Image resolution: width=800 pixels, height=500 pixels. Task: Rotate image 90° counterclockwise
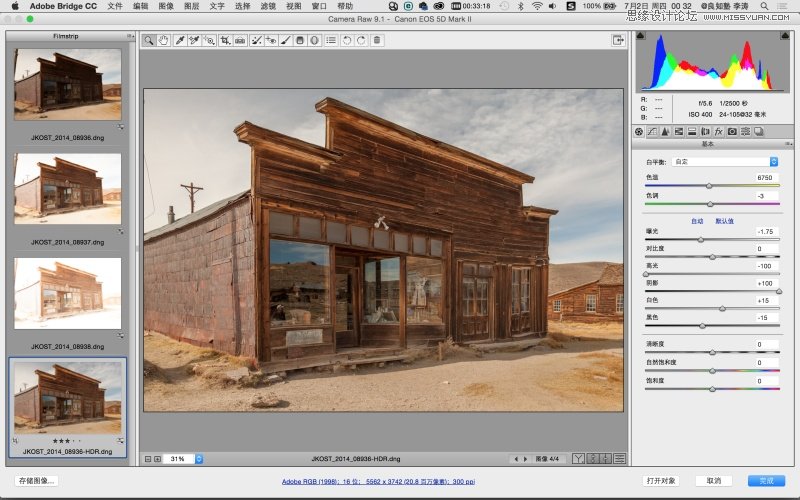pyautogui.click(x=347, y=40)
